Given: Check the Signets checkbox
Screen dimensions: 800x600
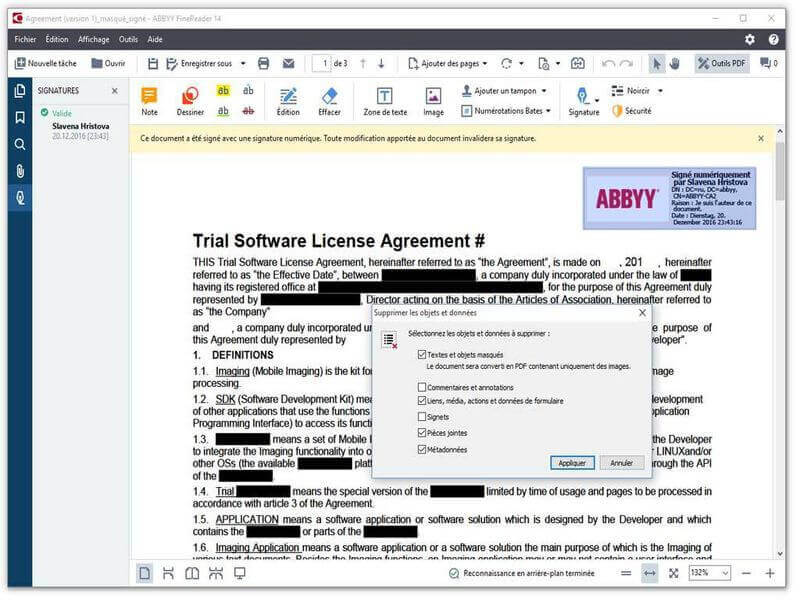Looking at the screenshot, I should [x=422, y=417].
